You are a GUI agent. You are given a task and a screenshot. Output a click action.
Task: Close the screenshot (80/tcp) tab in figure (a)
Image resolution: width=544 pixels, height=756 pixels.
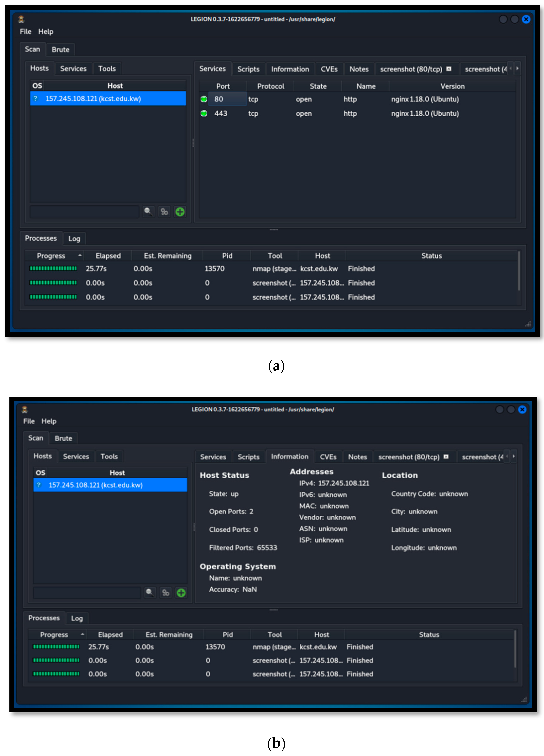[x=449, y=69]
